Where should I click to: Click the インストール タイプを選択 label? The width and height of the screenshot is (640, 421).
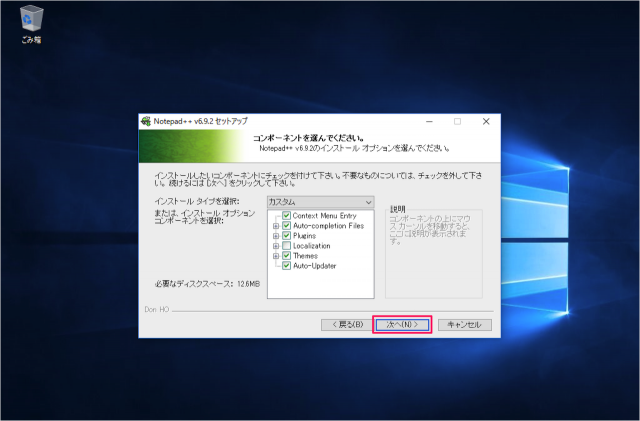pyautogui.click(x=197, y=201)
